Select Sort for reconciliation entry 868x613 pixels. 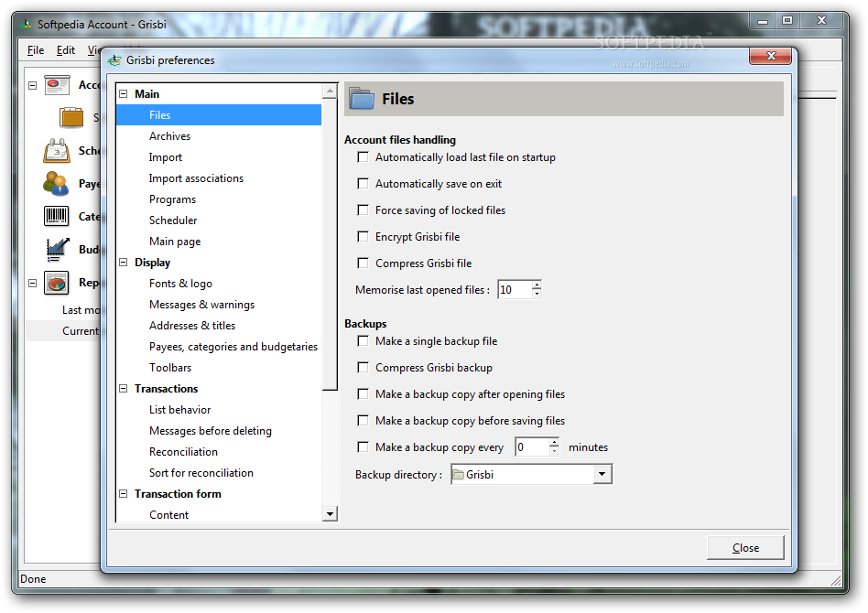pyautogui.click(x=201, y=472)
